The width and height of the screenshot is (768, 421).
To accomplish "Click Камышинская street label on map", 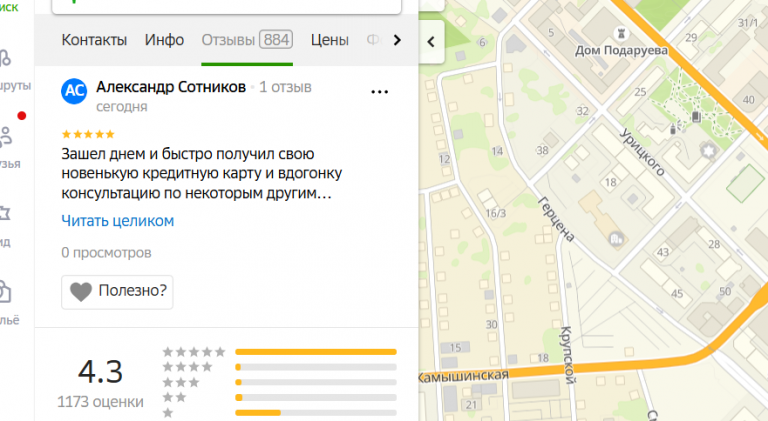I will [x=463, y=376].
